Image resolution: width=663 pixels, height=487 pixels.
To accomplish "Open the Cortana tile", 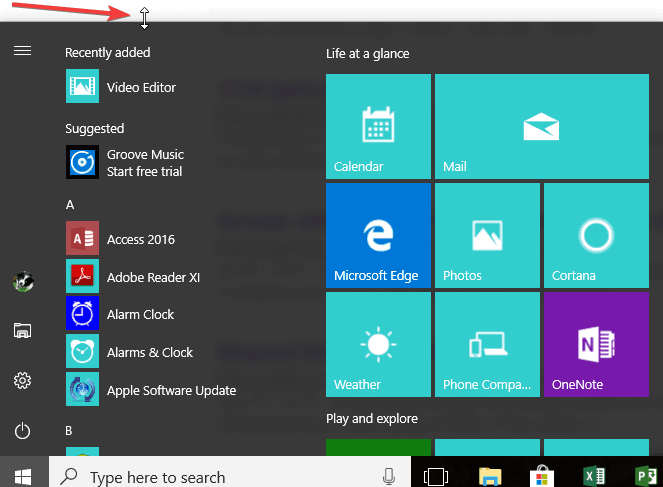I will pyautogui.click(x=597, y=235).
